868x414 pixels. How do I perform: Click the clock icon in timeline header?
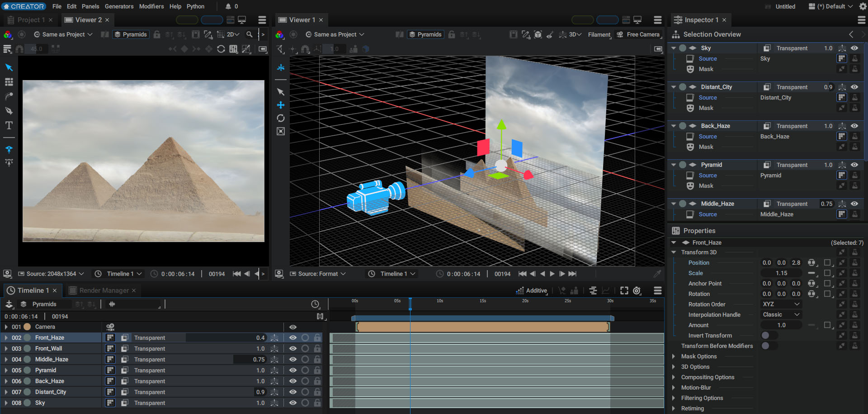(315, 304)
